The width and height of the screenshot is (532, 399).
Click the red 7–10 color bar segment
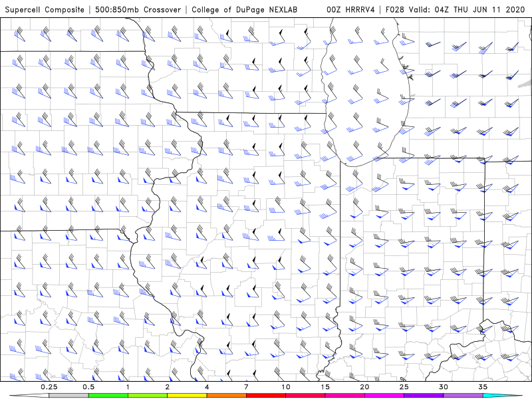[x=265, y=396]
